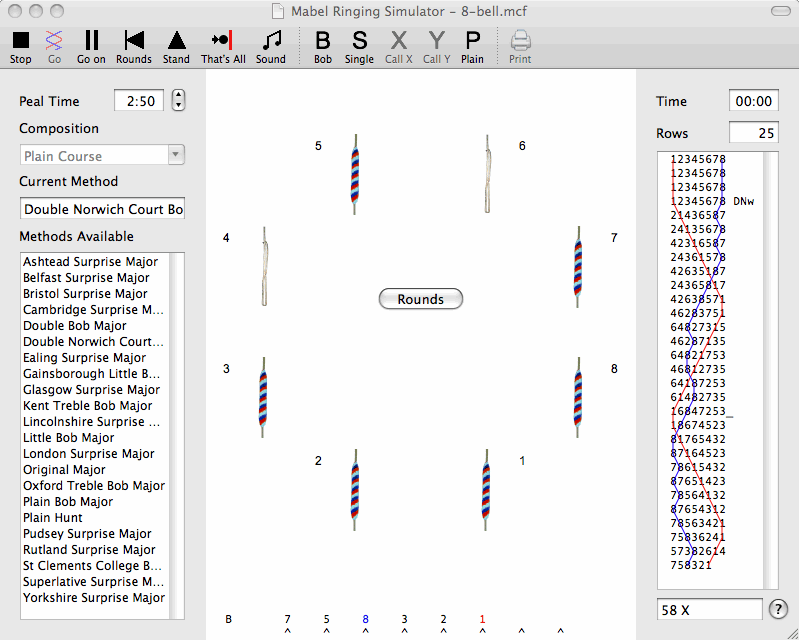799x640 pixels.
Task: Select Oxford Treble Bob Major method
Action: [x=94, y=486]
